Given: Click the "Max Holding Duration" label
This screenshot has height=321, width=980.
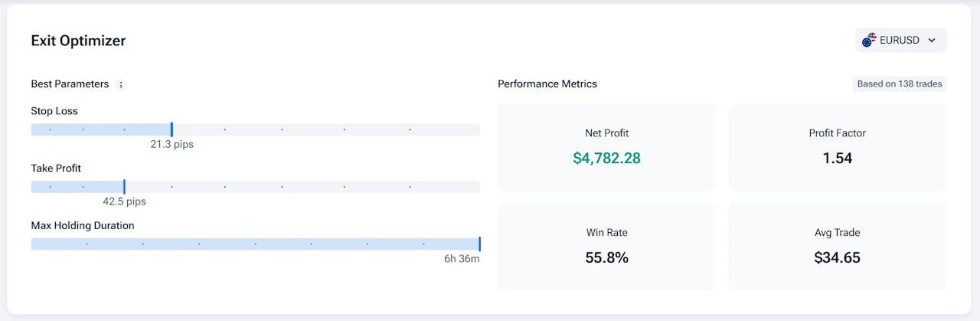Looking at the screenshot, I should click(x=83, y=226).
